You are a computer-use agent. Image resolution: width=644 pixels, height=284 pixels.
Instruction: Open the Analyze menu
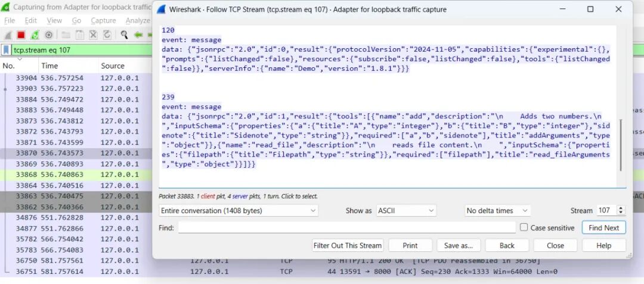(x=138, y=20)
